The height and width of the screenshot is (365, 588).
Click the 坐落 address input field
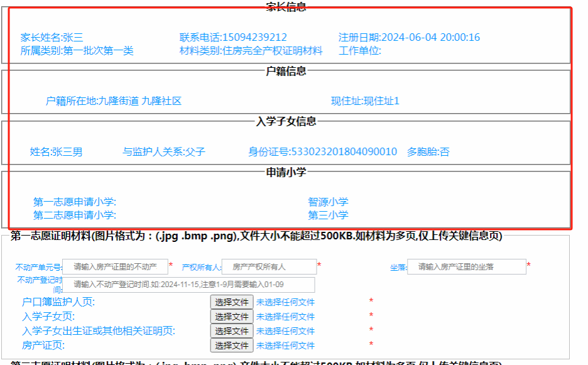coord(466,267)
